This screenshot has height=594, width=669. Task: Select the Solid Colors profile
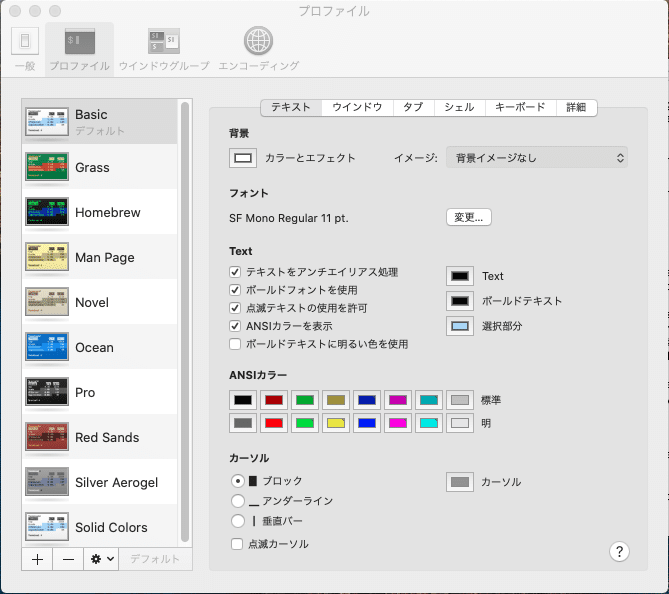99,527
